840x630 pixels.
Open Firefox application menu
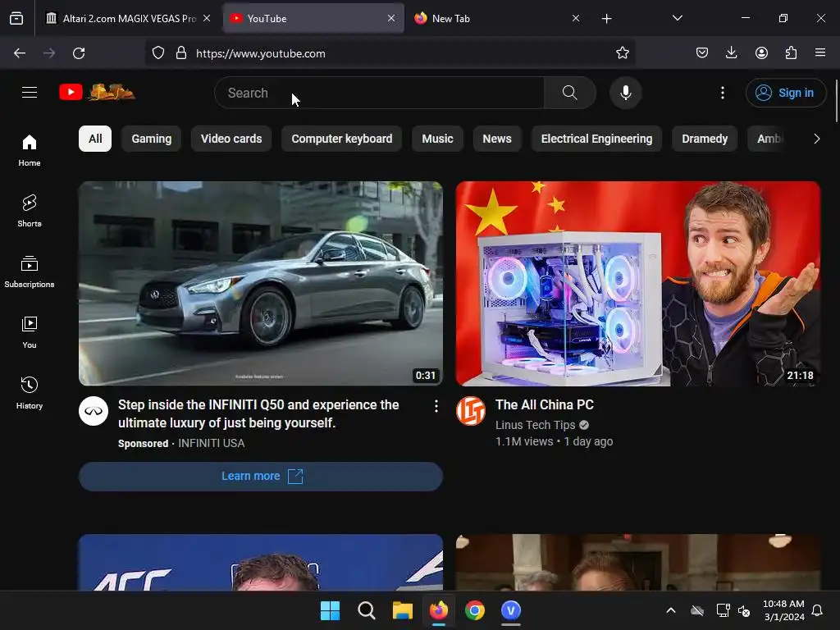click(x=820, y=52)
